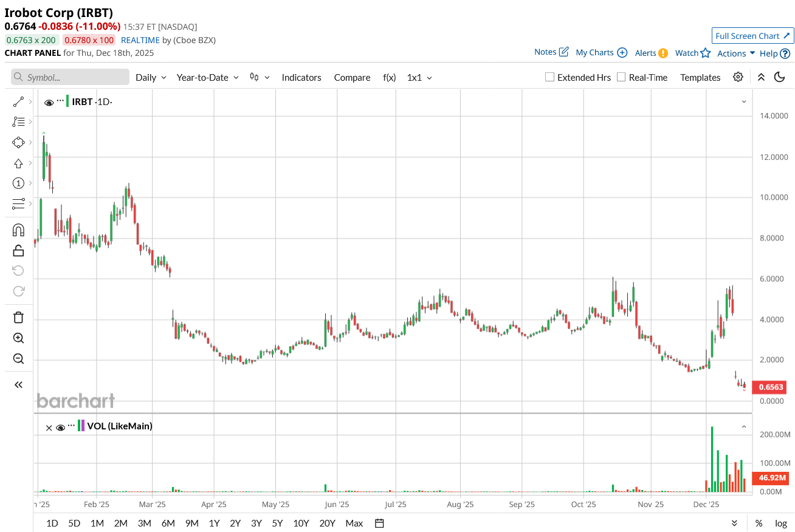Expand the bottom bar double chevron
This screenshot has height=532, width=795.
pos(734,523)
